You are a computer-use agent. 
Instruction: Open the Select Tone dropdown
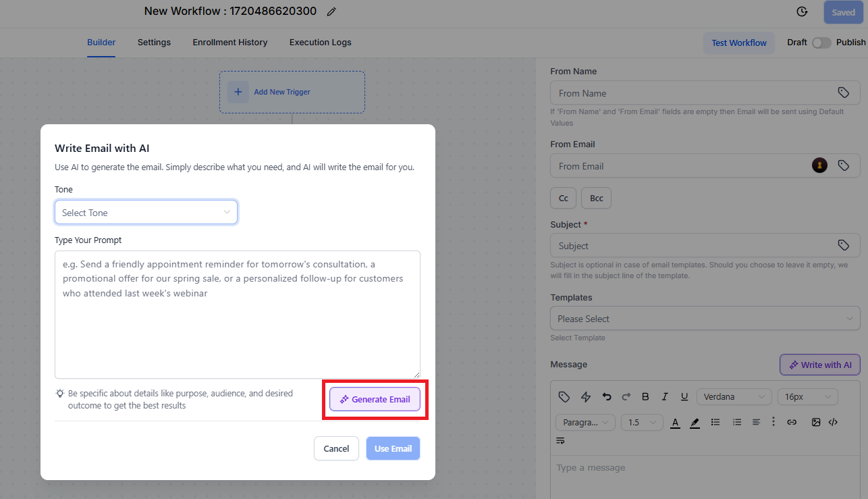click(x=146, y=212)
